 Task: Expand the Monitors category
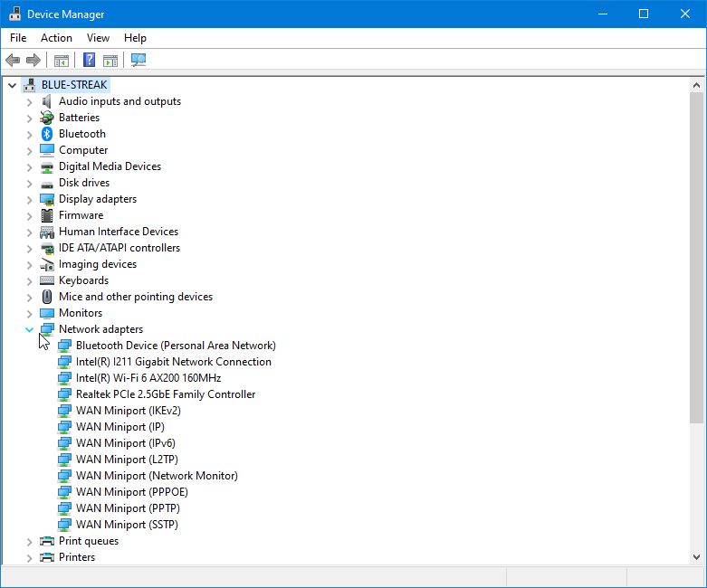pos(30,314)
